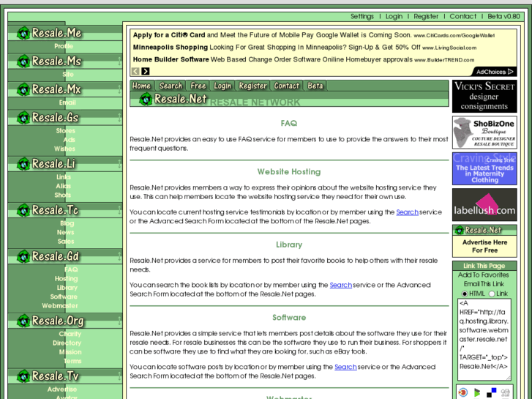The width and height of the screenshot is (532, 399).
Task: Open the Home tab
Action: 142,86
